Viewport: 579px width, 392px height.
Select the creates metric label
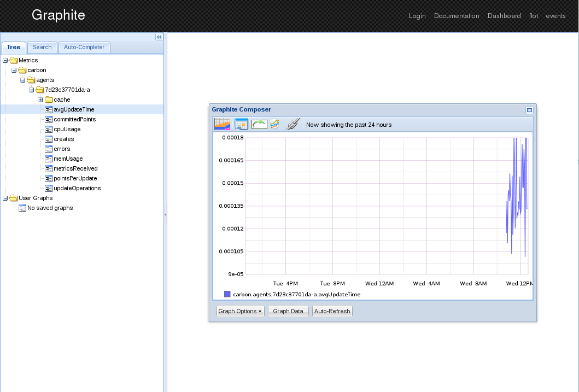[x=64, y=139]
